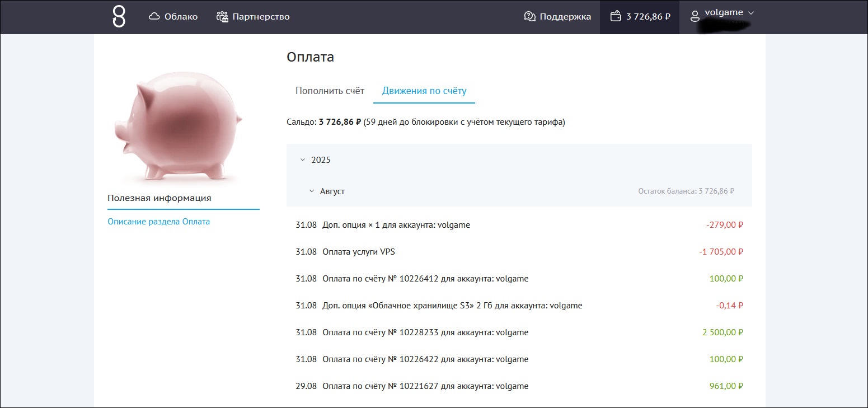Open Описание раздела Оплата link
This screenshot has width=868, height=408.
pos(158,222)
